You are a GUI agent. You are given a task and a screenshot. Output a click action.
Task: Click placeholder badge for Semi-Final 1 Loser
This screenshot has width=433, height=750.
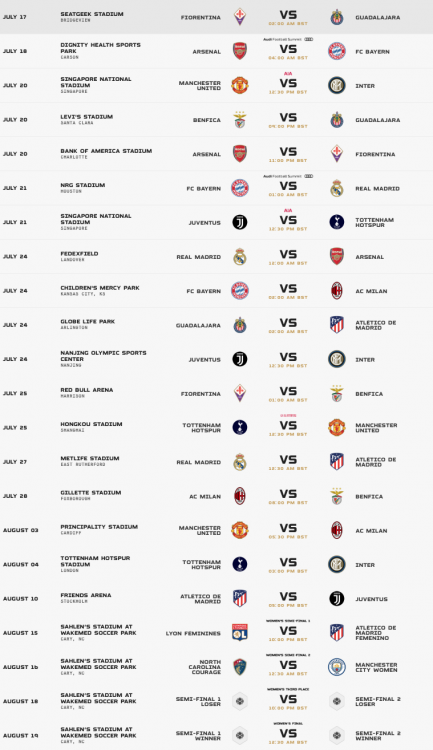coord(240,701)
